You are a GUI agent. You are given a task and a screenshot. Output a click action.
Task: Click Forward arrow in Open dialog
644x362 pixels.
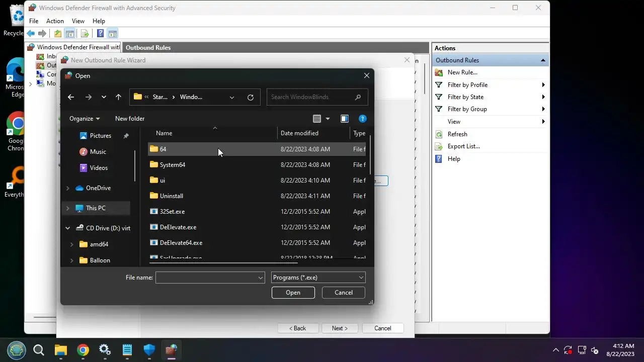(89, 97)
